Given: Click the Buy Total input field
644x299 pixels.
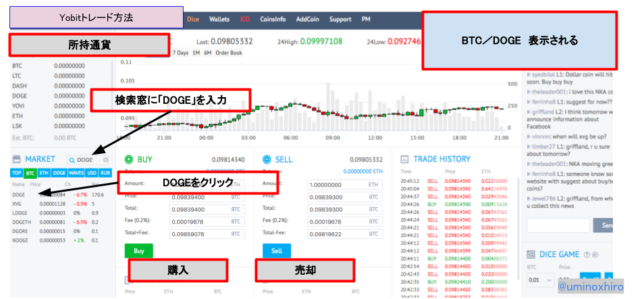Looking at the screenshot, I should 207,209.
